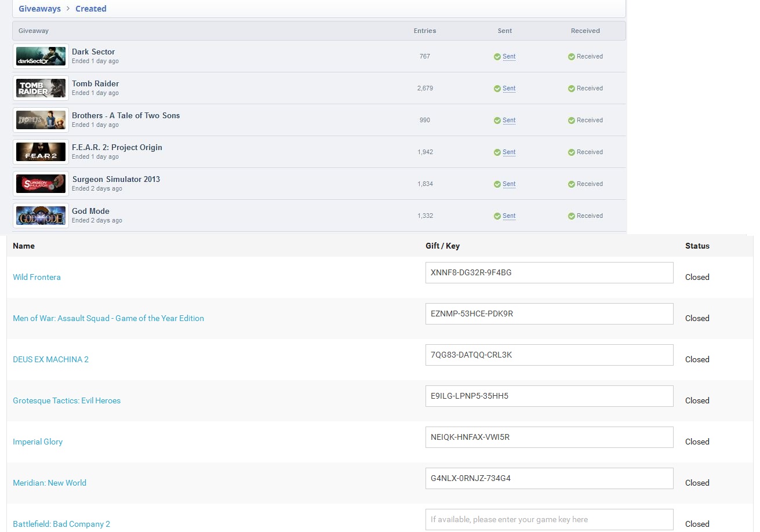The width and height of the screenshot is (760, 532).
Task: Open the God Mode game thumbnail
Action: point(41,216)
